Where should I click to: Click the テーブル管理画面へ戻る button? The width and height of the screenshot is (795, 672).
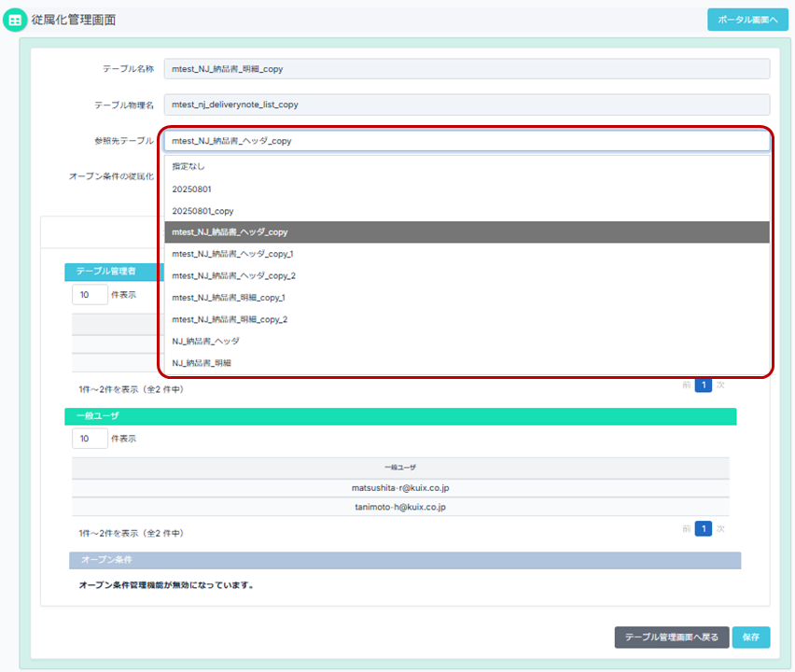pos(671,637)
